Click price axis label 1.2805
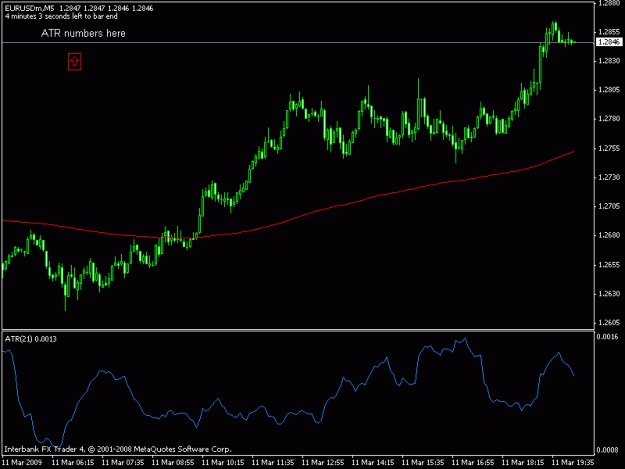Viewport: 625px width, 469px height. (609, 90)
